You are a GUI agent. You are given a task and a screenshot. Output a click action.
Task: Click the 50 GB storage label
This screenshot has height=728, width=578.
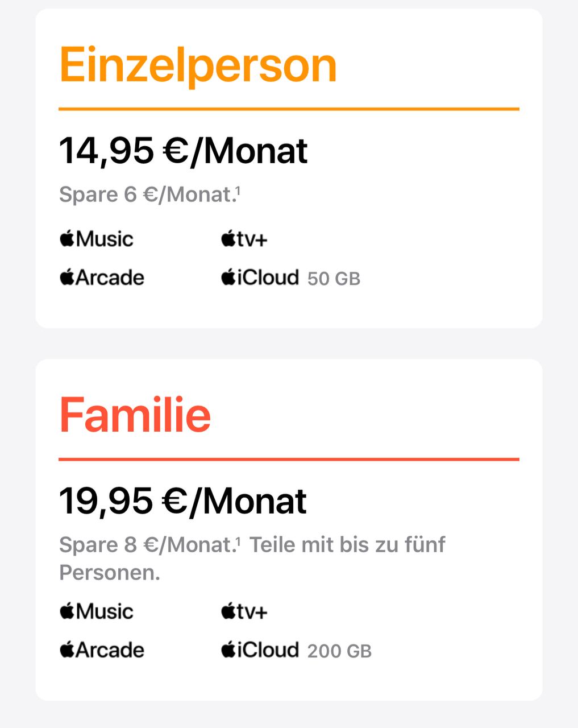(334, 279)
